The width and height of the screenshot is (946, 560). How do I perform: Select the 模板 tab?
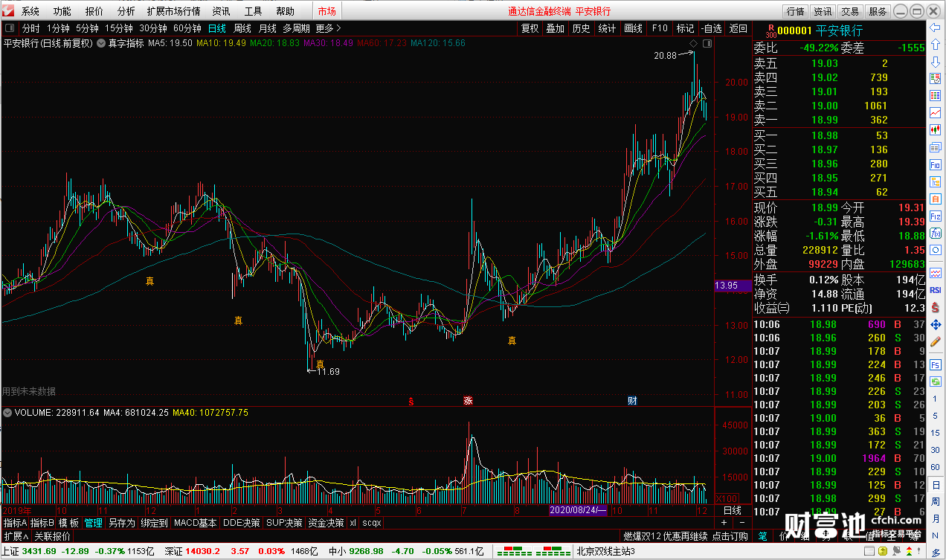tap(69, 523)
